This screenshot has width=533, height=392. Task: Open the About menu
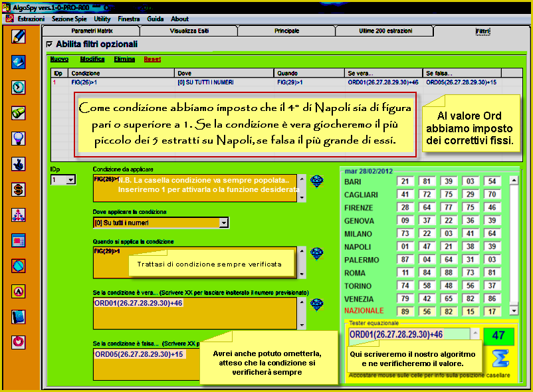tap(179, 19)
